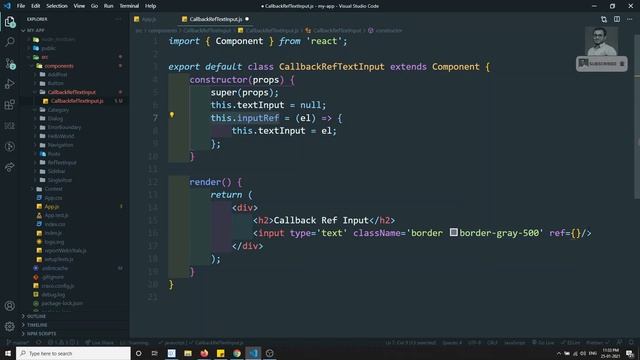Open the Run menu
The height and width of the screenshot is (360, 640).
point(108,6)
